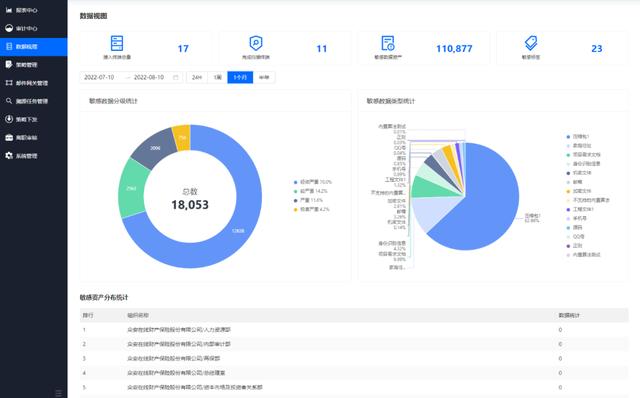
Task: Click the magnifier scan-task sidebar icon
Action: 9,101
